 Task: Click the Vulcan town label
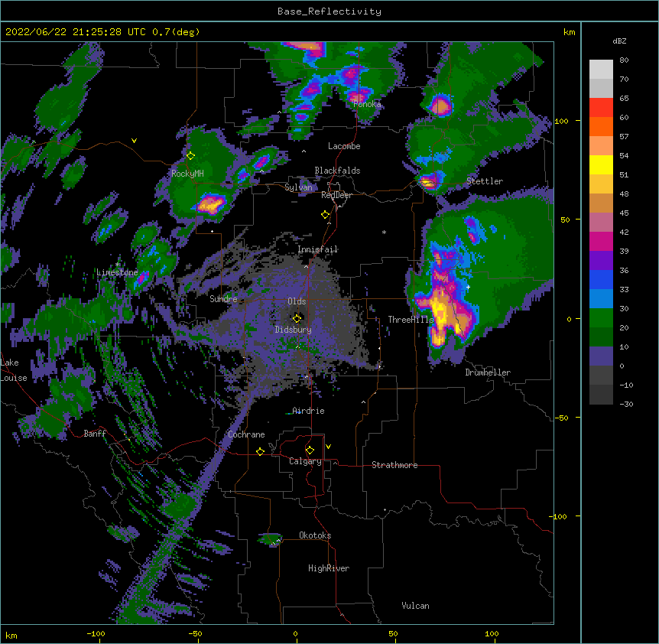click(415, 606)
